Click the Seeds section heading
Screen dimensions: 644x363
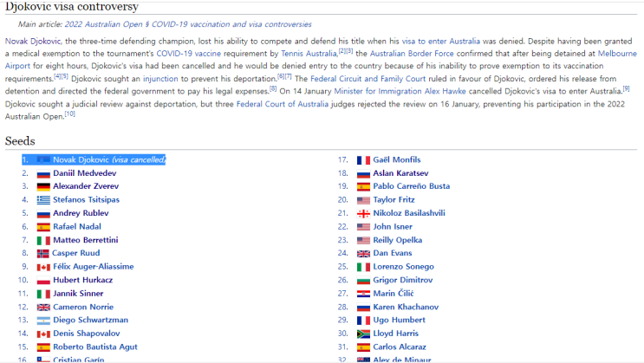(x=20, y=141)
